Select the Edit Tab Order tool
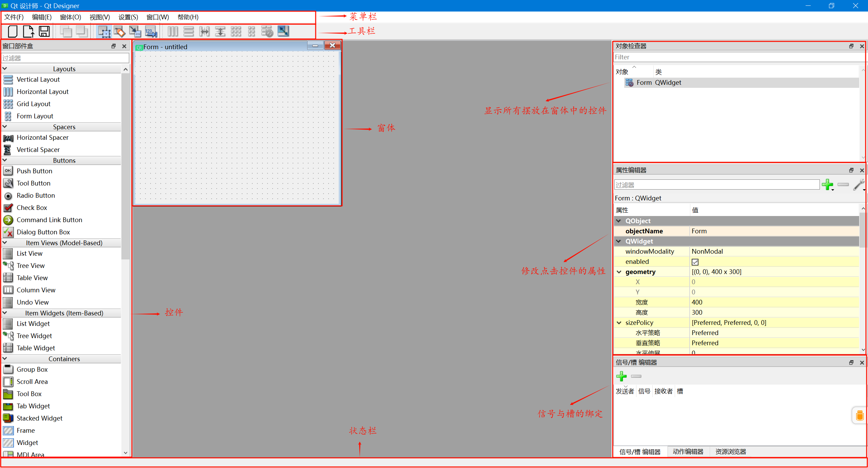Viewport: 868px width, 468px height. point(151,32)
